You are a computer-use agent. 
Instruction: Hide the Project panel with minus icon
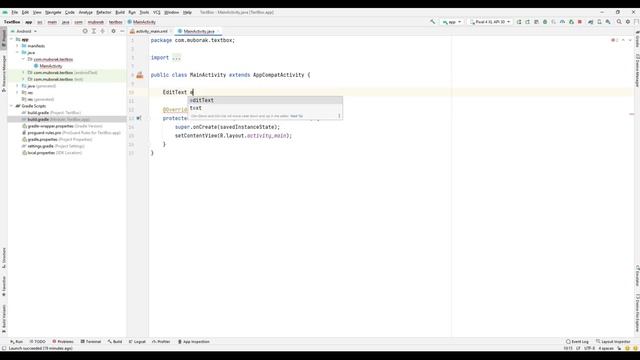pos(122,31)
